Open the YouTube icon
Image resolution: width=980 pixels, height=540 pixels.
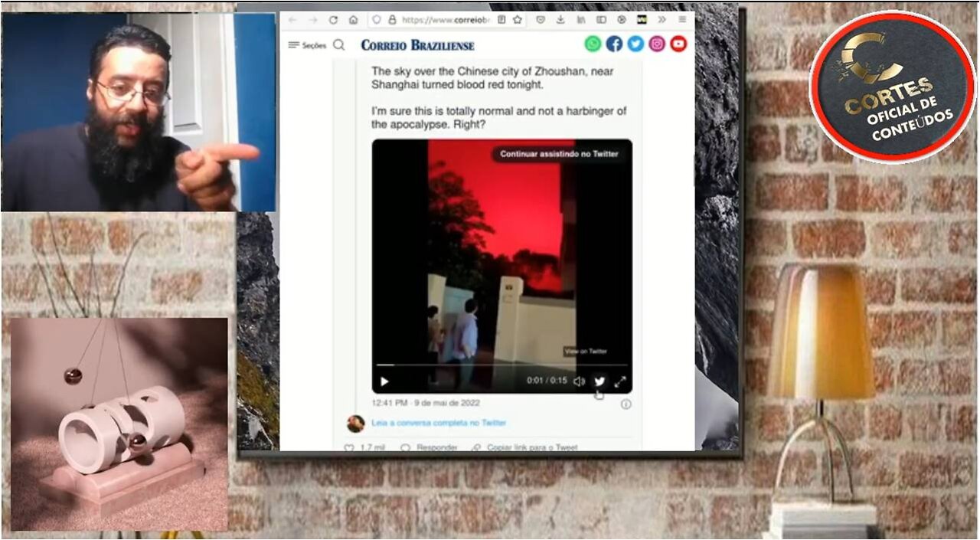click(x=678, y=44)
